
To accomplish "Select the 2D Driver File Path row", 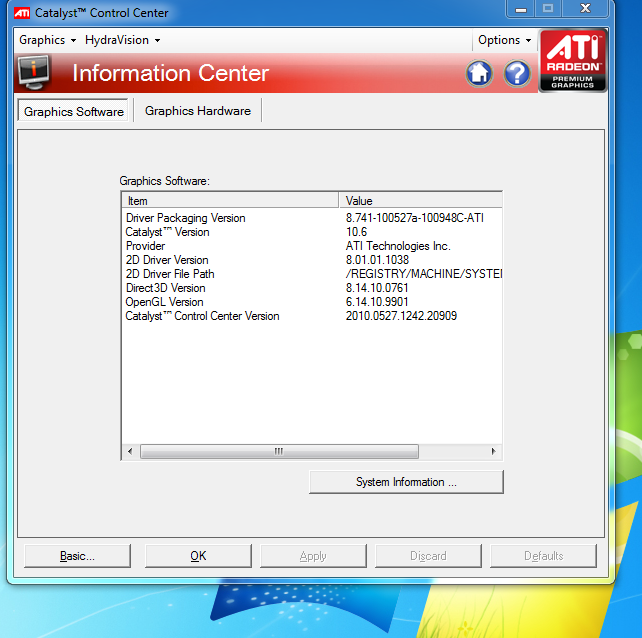I will pyautogui.click(x=312, y=274).
